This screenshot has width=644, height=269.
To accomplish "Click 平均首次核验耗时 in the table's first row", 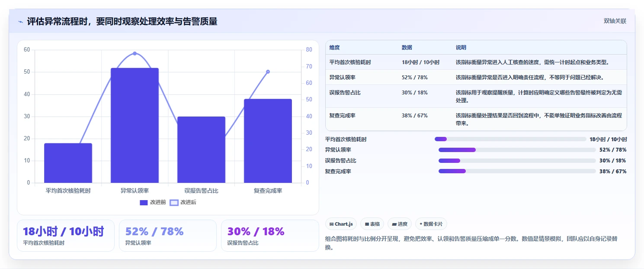I will click(350, 62).
